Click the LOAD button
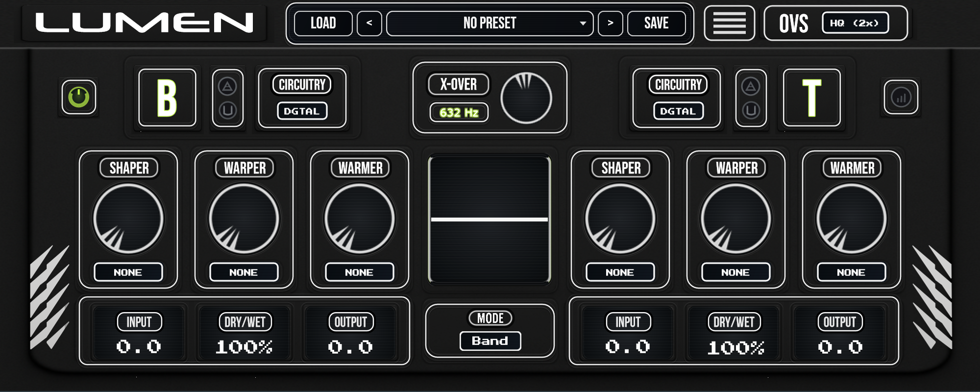 (x=323, y=23)
